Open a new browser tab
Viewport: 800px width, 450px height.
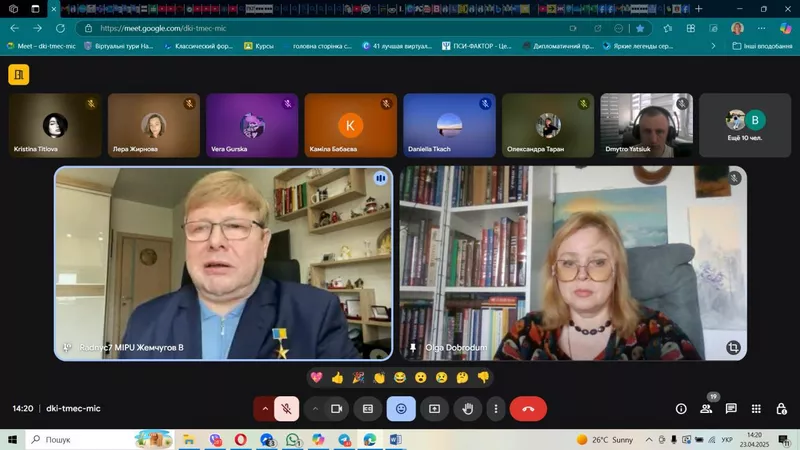click(x=698, y=9)
